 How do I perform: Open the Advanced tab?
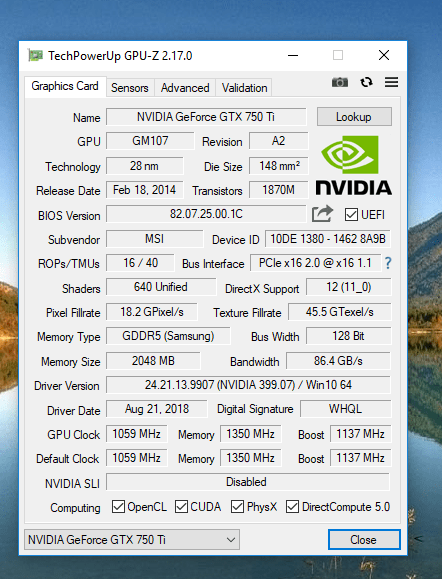coord(185,88)
